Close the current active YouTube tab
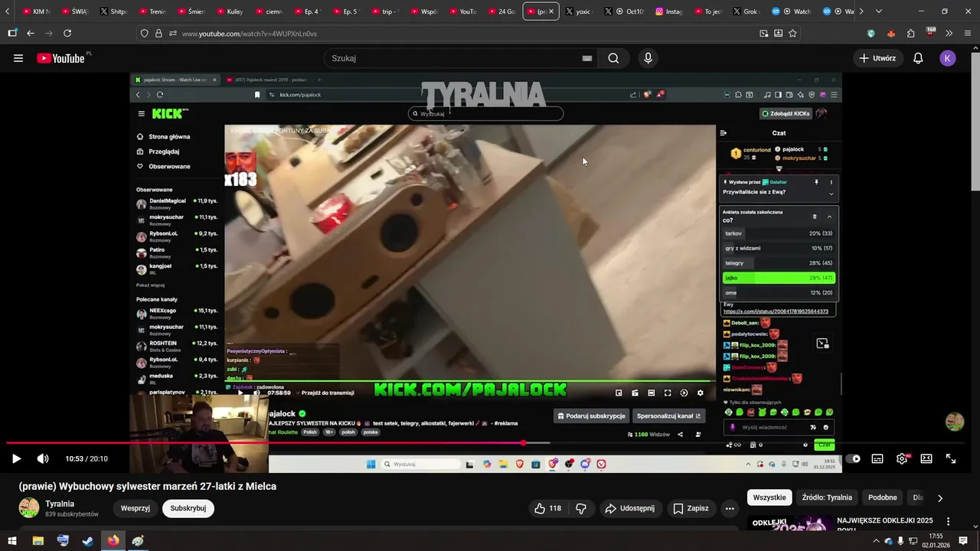 tap(550, 11)
